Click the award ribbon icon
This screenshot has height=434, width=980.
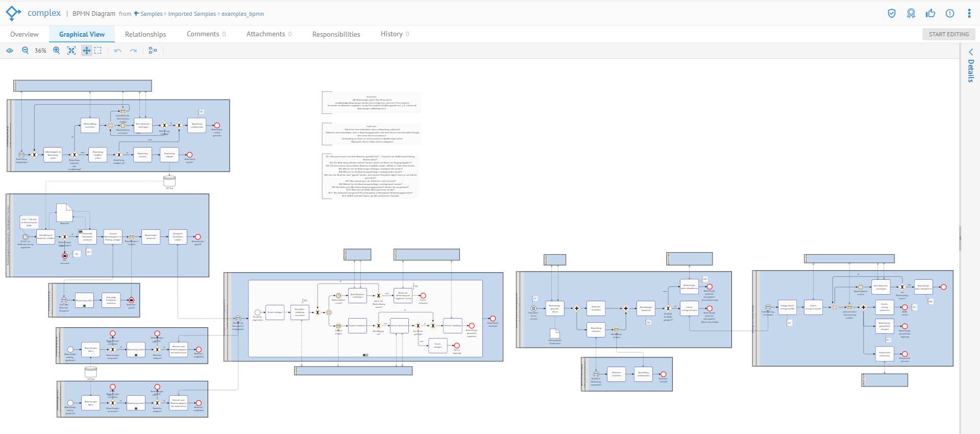coord(911,13)
